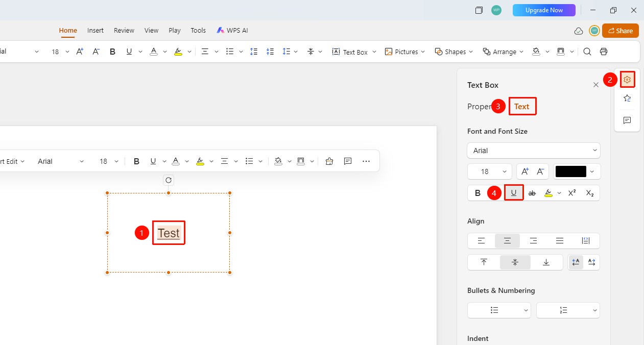Open the comments icon in right sidebar

click(x=627, y=120)
